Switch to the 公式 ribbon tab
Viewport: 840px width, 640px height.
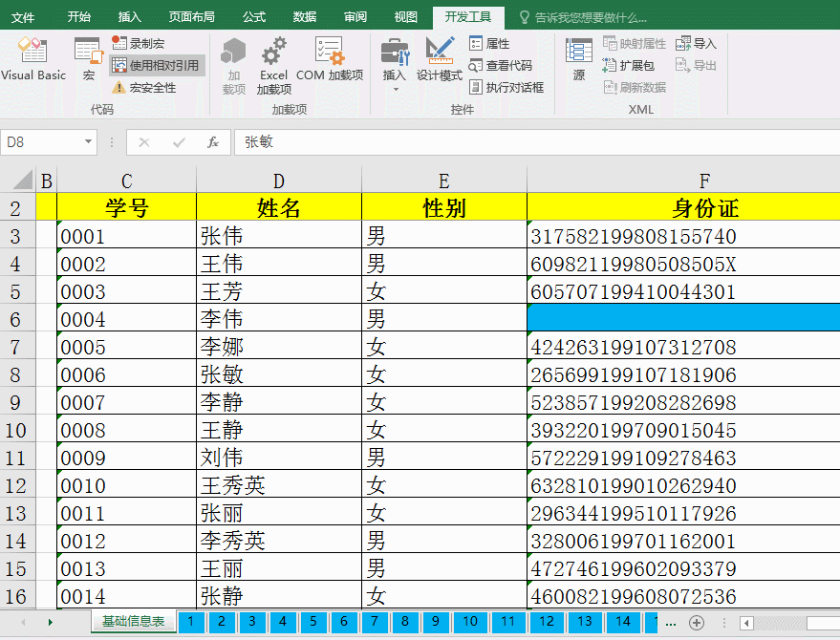click(254, 17)
